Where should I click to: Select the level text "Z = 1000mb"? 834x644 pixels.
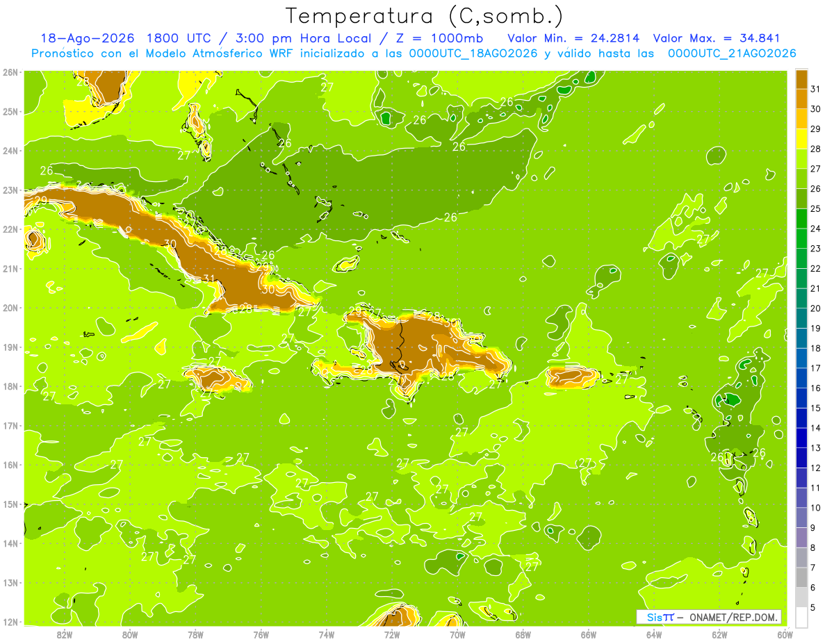[439, 38]
